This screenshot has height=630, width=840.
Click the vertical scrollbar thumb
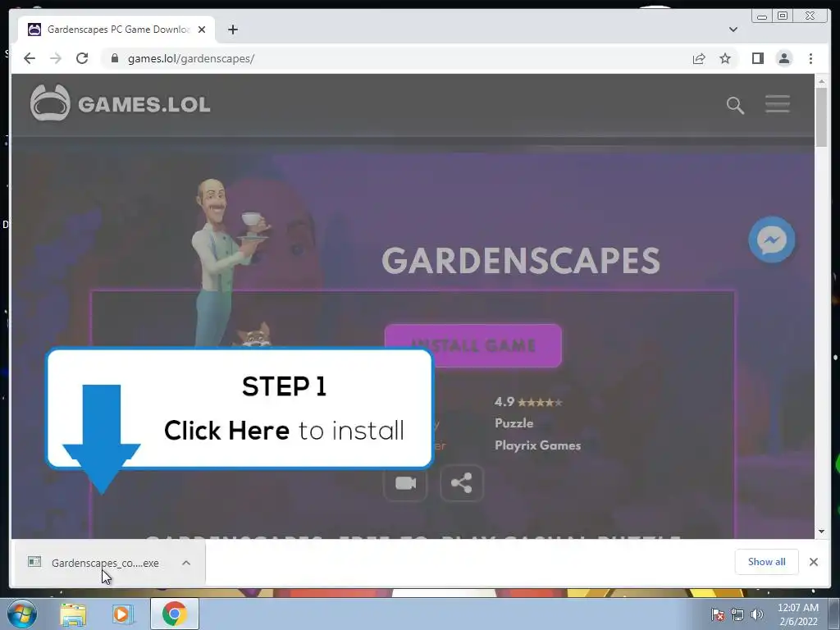[821, 117]
